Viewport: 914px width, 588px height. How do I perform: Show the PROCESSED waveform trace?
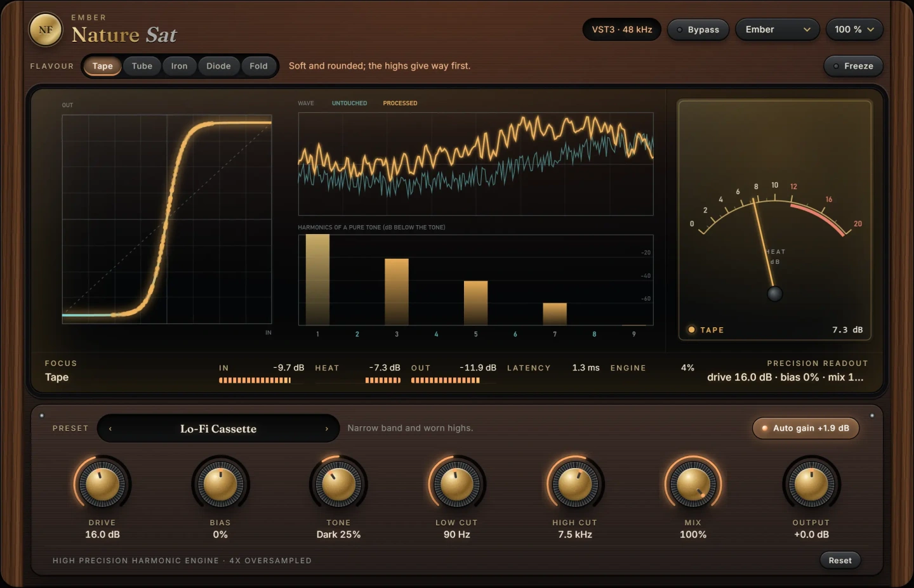point(400,103)
